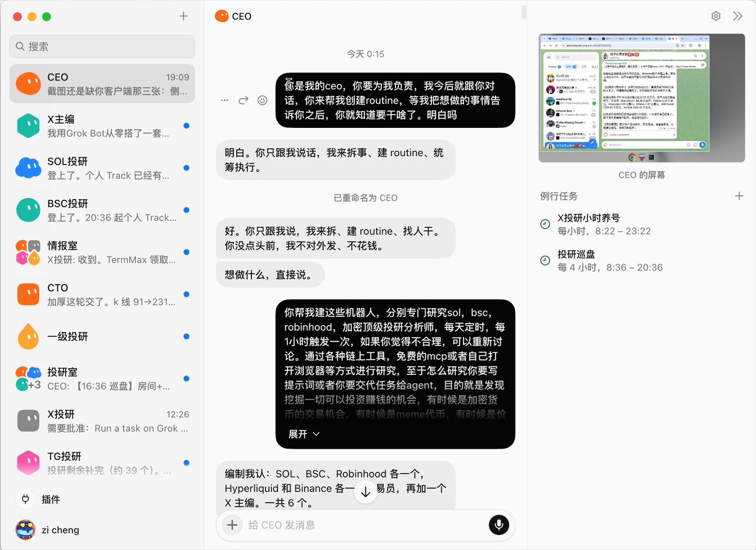Image resolution: width=756 pixels, height=550 pixels.
Task: Open the CEO conversation in sidebar
Action: (102, 84)
